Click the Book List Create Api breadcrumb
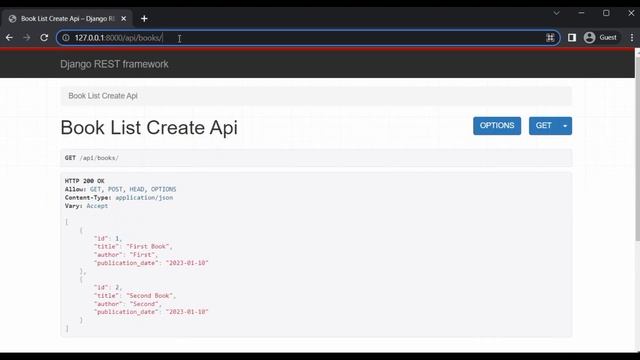 [x=103, y=96]
